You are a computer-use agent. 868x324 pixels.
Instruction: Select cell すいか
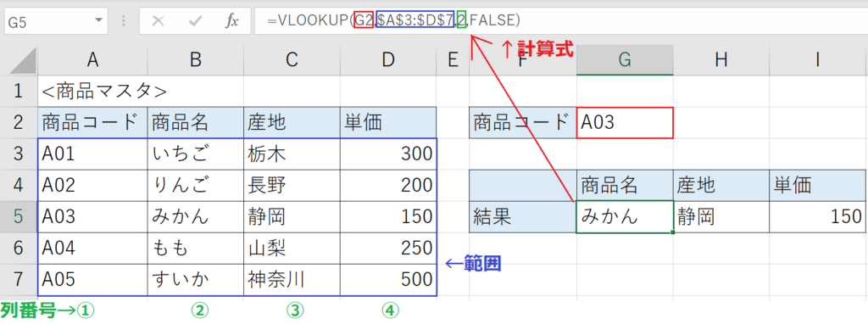tap(196, 280)
